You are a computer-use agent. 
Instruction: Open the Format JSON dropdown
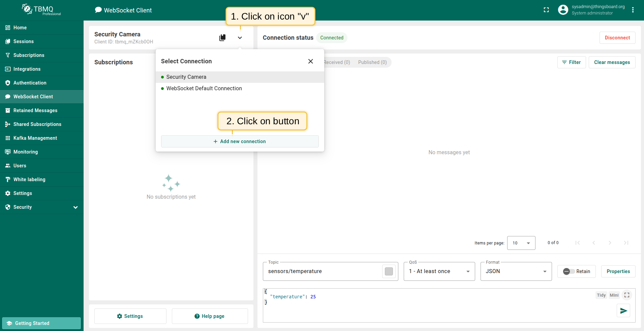click(x=516, y=271)
